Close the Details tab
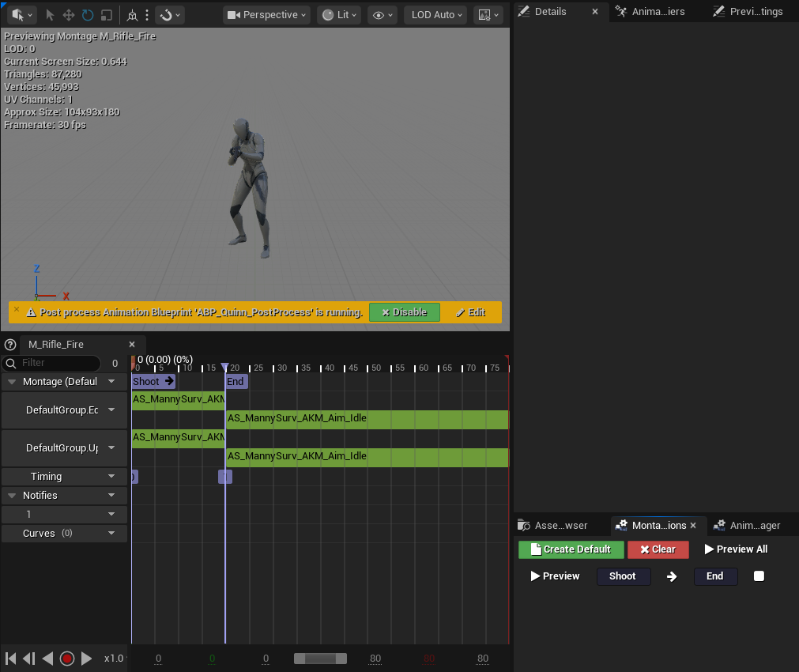This screenshot has width=799, height=672. [x=594, y=11]
